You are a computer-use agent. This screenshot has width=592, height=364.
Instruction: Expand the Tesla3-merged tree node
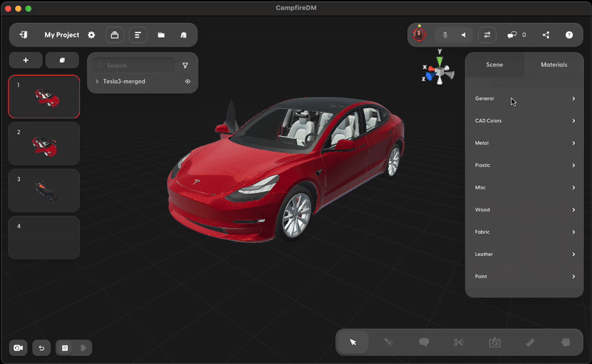97,81
